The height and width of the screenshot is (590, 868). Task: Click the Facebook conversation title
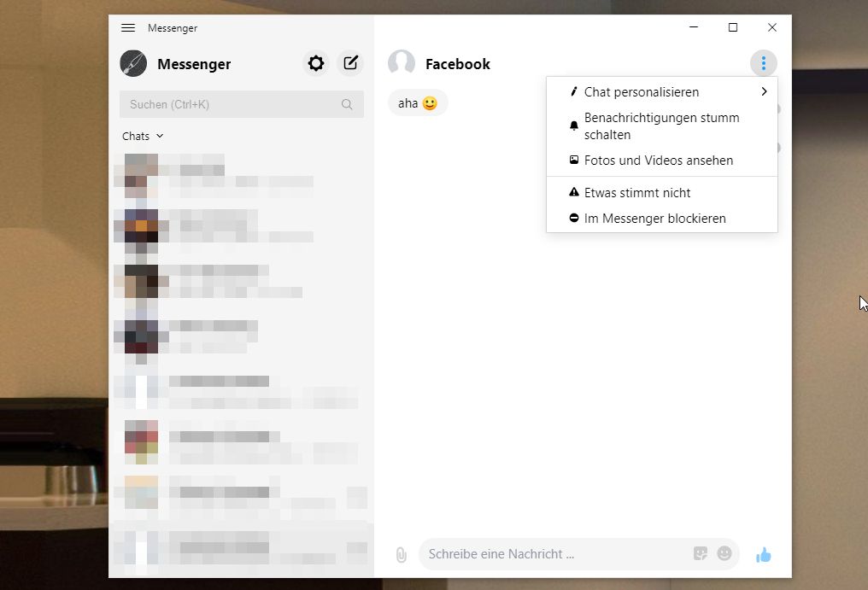click(458, 64)
